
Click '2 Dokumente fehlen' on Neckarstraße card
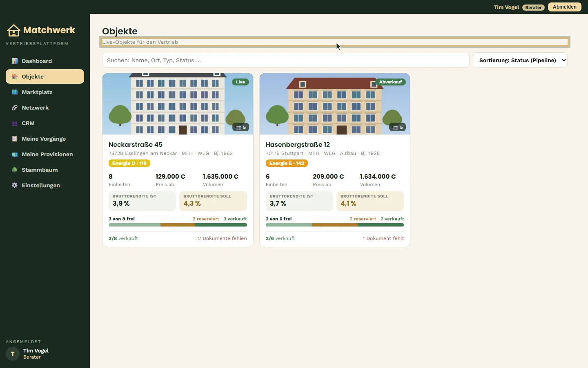click(222, 238)
